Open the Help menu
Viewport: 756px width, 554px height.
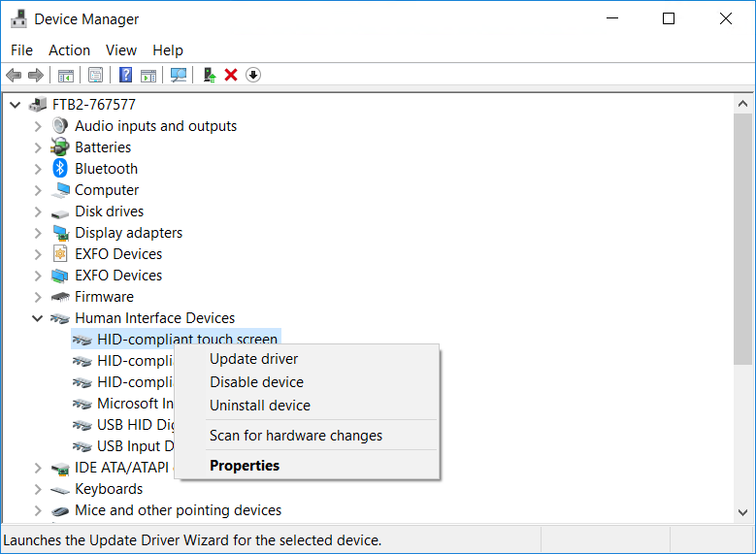(x=168, y=50)
